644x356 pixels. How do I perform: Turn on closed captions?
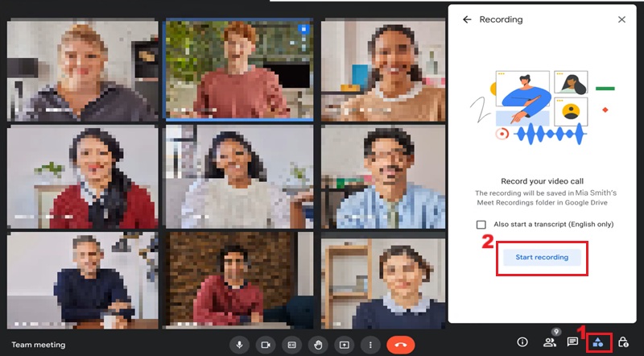pos(291,344)
